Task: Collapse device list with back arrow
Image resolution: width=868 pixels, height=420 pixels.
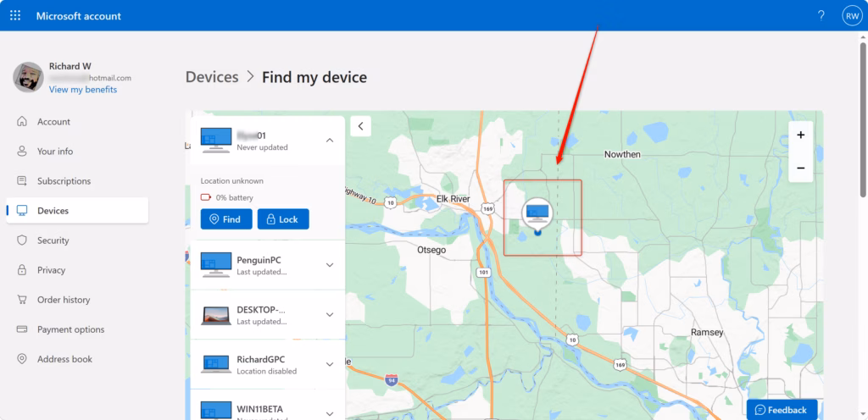Action: tap(361, 126)
